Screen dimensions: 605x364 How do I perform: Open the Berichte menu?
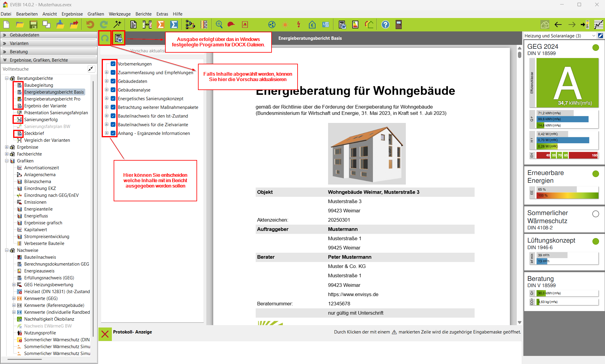143,14
